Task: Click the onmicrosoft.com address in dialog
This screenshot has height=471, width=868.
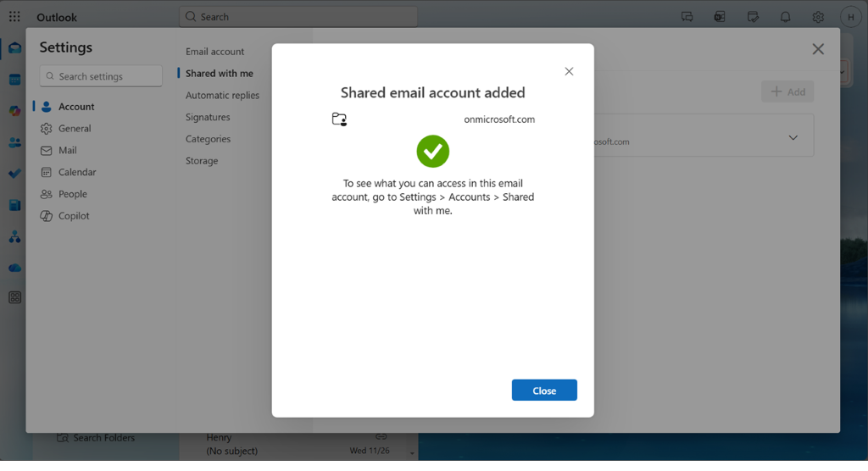Action: click(x=499, y=119)
